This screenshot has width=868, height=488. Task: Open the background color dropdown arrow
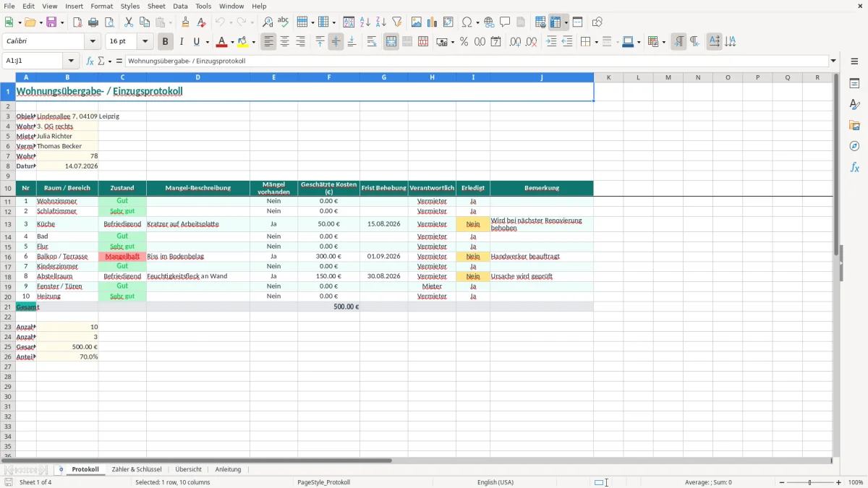(253, 42)
